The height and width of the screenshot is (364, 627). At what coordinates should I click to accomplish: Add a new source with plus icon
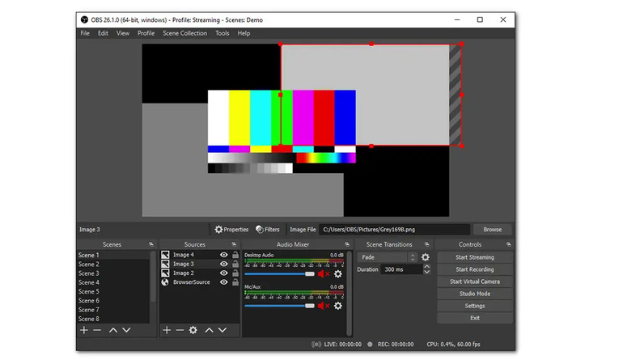tap(167, 330)
